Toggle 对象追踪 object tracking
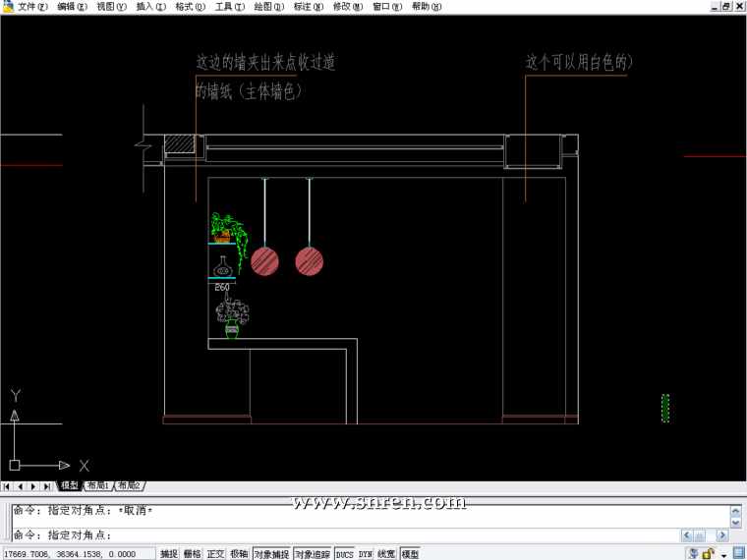Image resolution: width=747 pixels, height=560 pixels. [312, 554]
